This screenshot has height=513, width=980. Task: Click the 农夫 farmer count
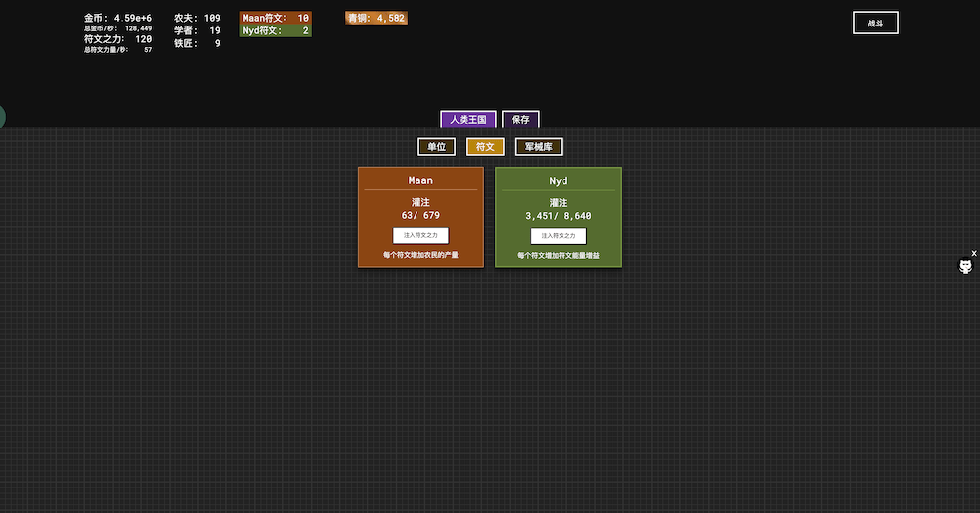197,18
